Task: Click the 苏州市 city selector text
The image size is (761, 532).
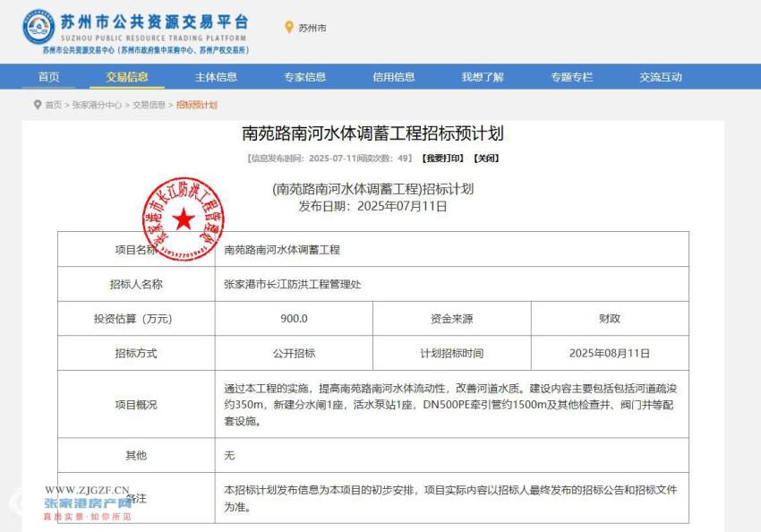Action: pos(312,28)
